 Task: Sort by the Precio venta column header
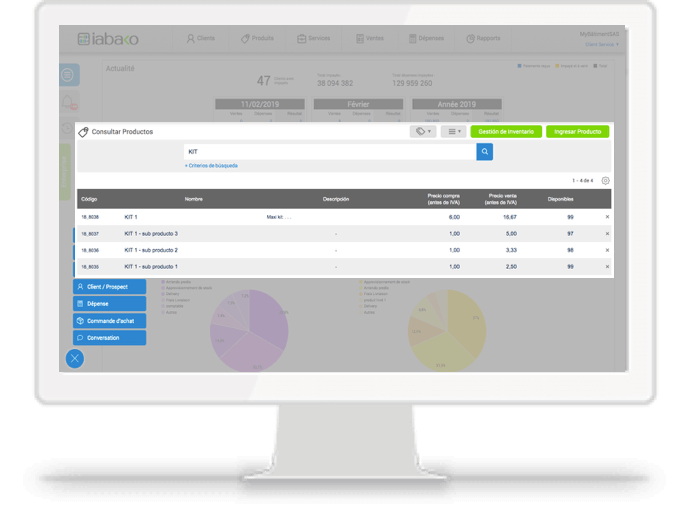coord(501,199)
